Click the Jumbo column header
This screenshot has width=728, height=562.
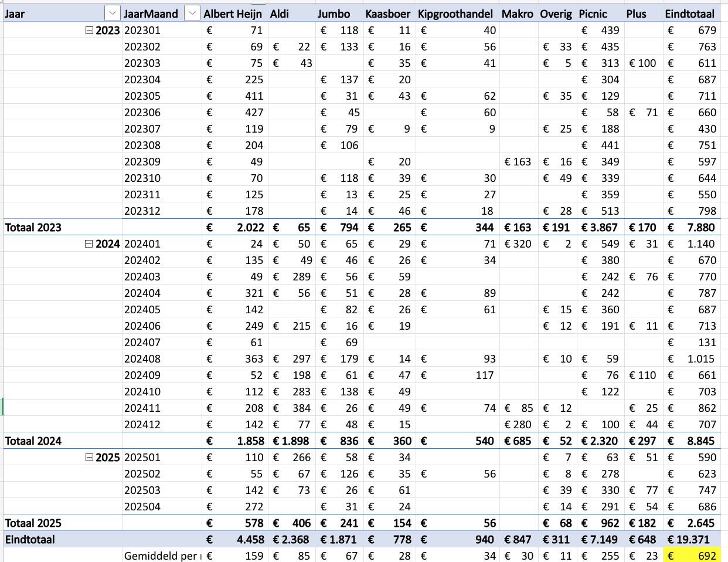coord(334,13)
